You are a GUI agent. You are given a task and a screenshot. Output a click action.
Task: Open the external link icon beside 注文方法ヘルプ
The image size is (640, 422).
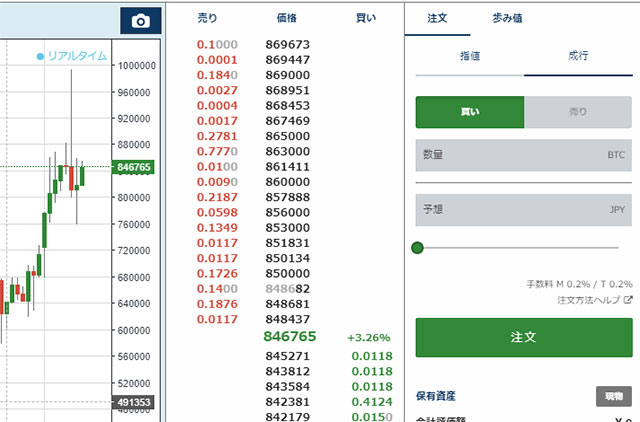click(x=628, y=300)
